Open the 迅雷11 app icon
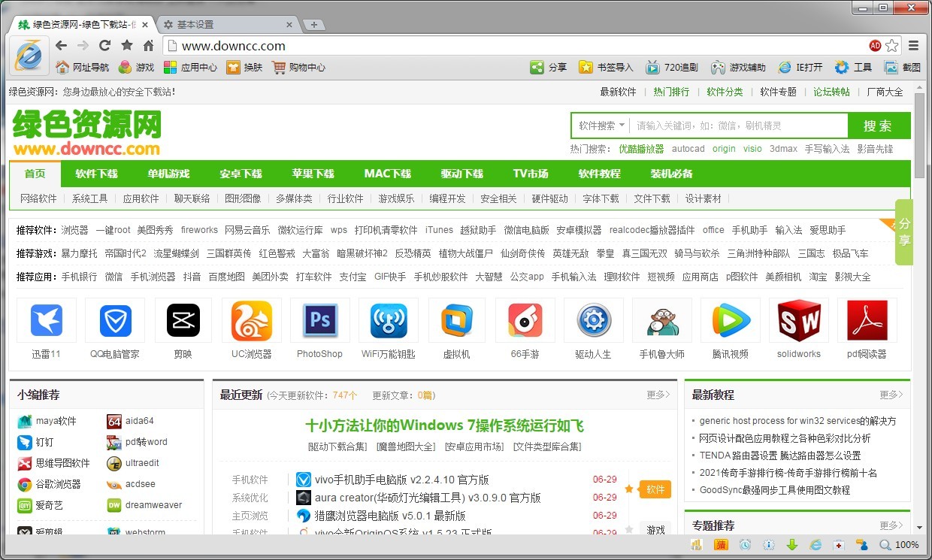 46,321
